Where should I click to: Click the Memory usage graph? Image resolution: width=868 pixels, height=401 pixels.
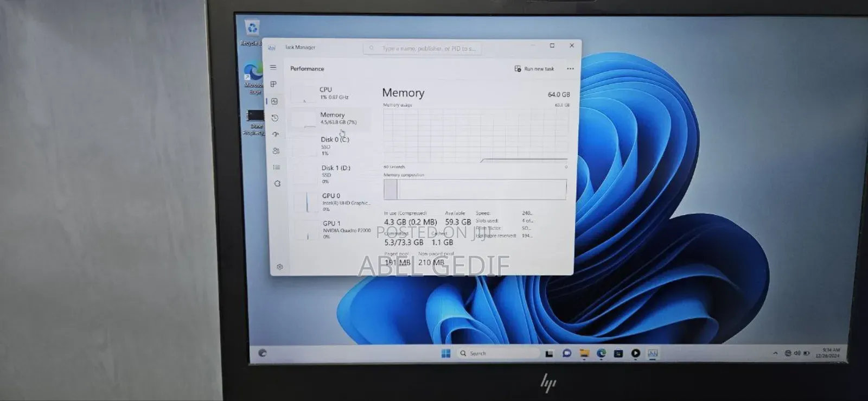click(x=475, y=136)
